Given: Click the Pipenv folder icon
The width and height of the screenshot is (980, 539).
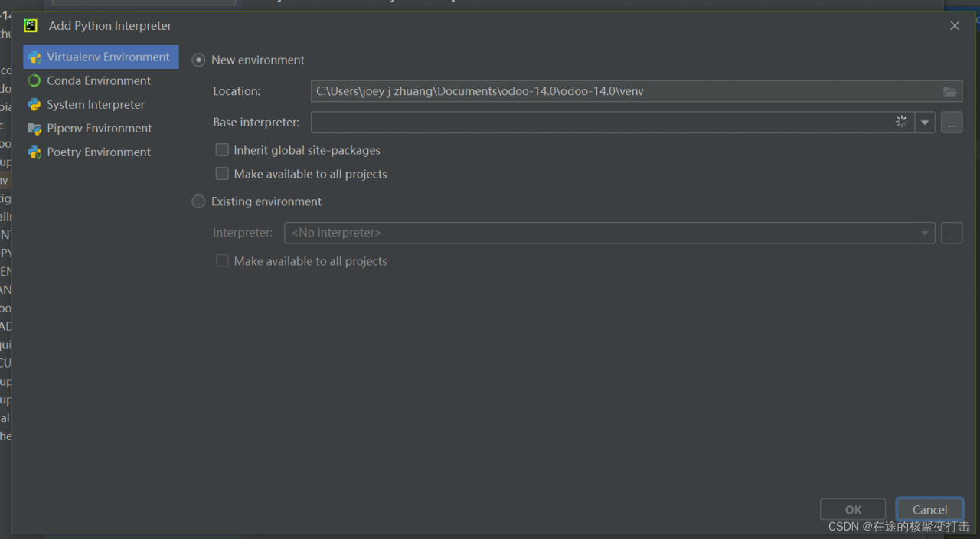Looking at the screenshot, I should pyautogui.click(x=34, y=128).
